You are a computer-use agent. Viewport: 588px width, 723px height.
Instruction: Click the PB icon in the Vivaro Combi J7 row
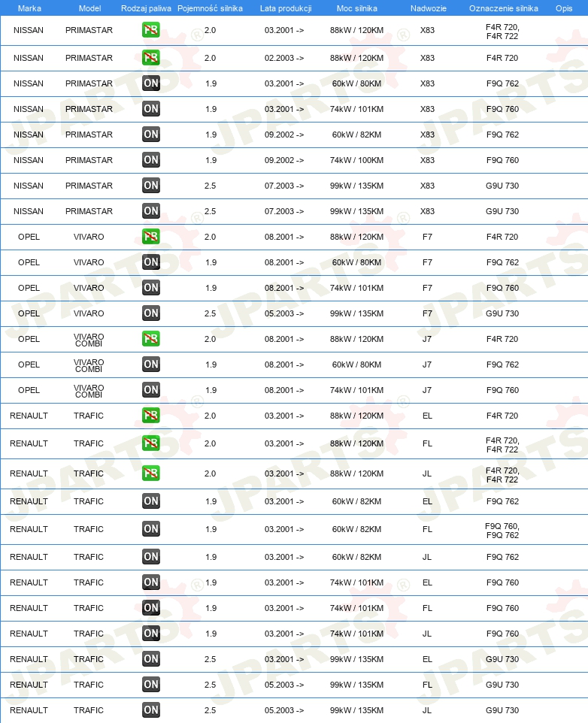151,339
